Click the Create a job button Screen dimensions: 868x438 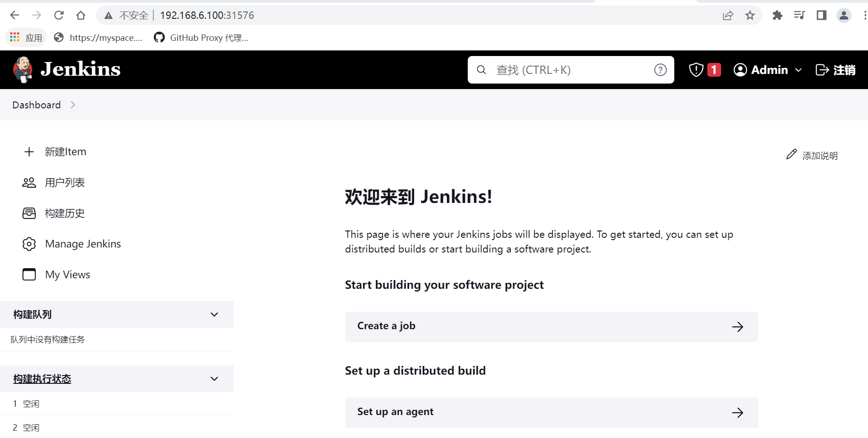551,326
